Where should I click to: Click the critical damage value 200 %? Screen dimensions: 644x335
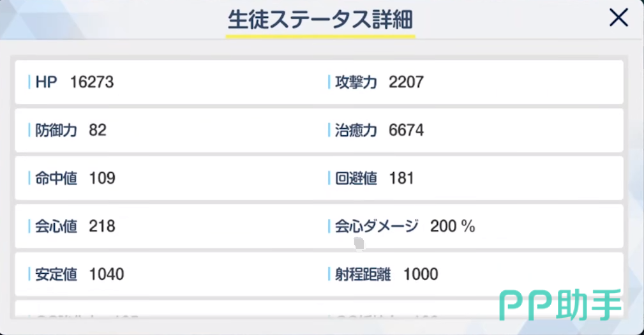pyautogui.click(x=453, y=226)
